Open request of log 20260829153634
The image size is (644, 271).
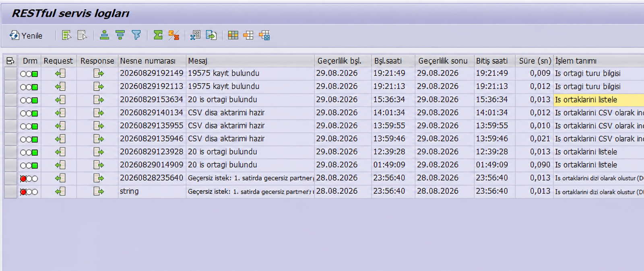60,100
